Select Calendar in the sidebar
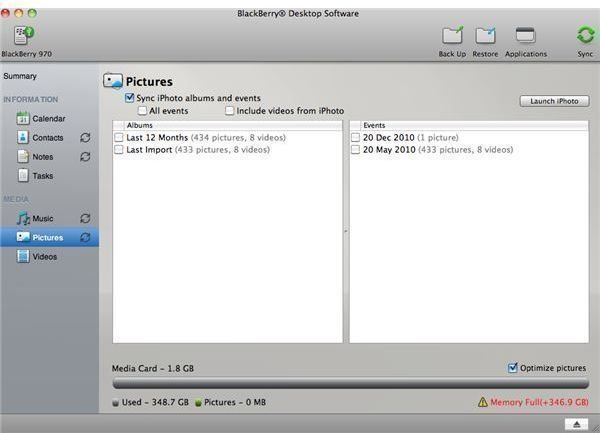Screen dimensions: 600x433 [49, 119]
